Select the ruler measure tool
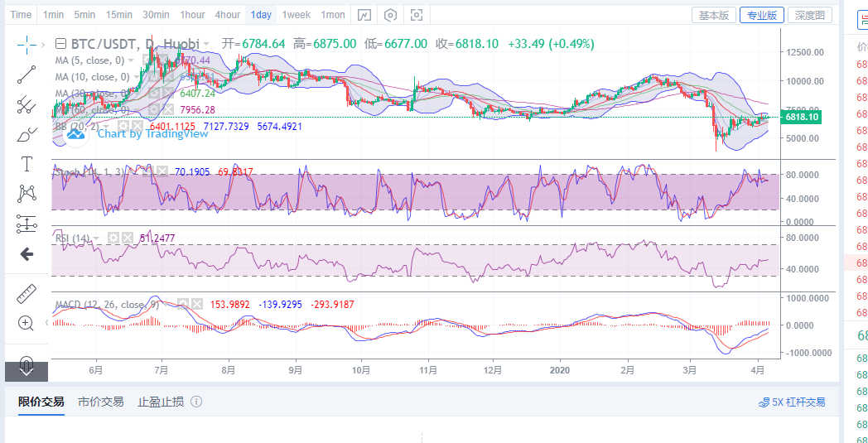This screenshot has height=443, width=868. [26, 293]
